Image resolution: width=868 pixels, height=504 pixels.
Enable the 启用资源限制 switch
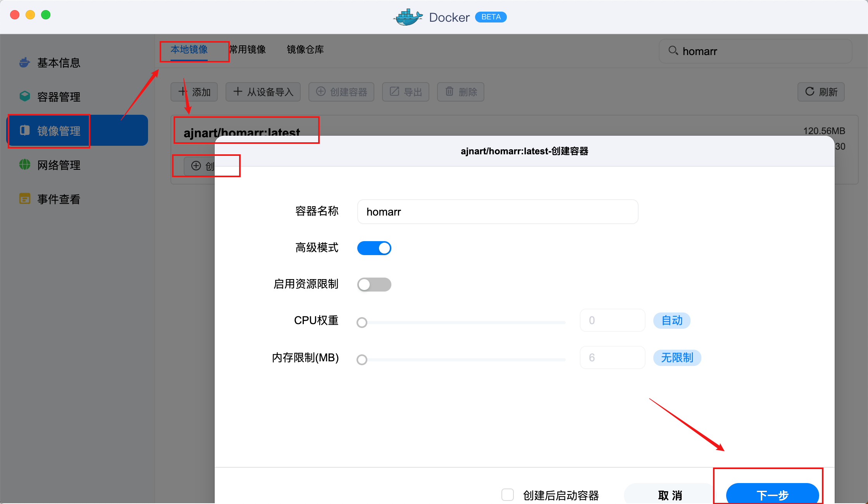coord(374,285)
